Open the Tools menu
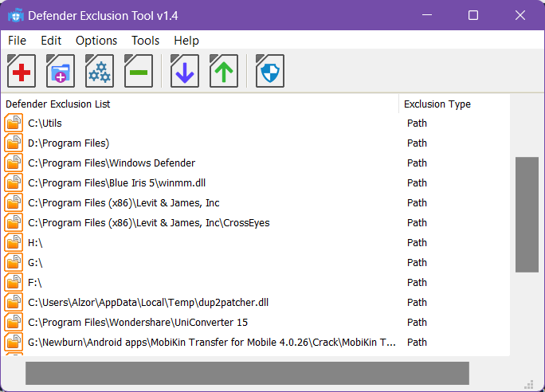 [x=145, y=41]
